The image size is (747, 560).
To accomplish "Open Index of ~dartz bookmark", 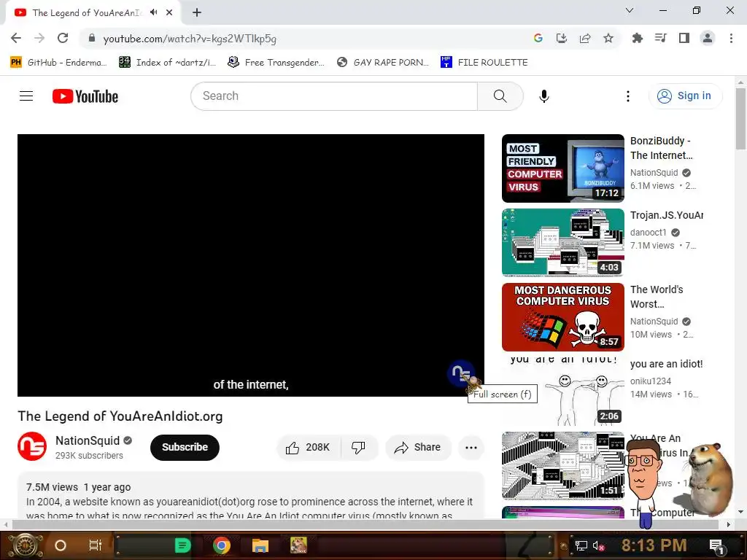I will click(x=167, y=63).
